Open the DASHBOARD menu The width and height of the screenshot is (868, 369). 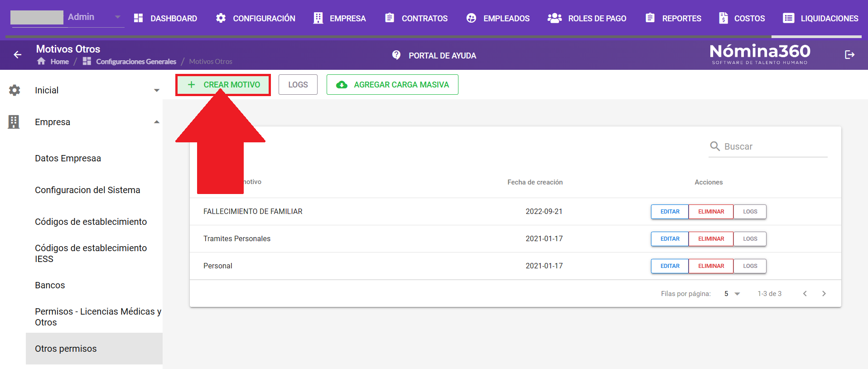pos(165,18)
